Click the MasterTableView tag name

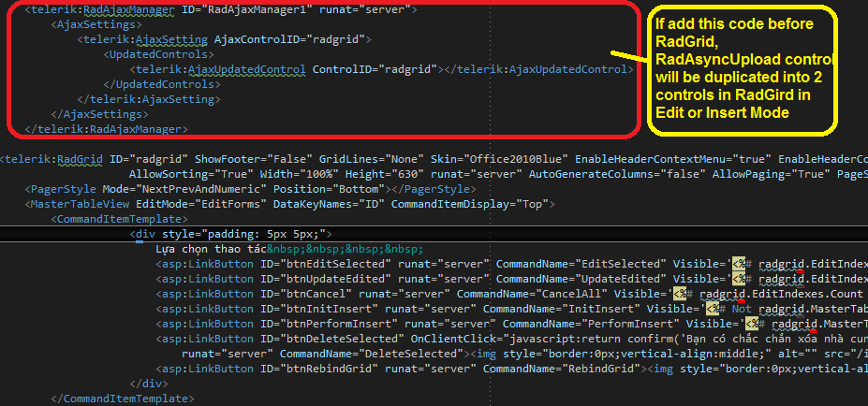click(x=81, y=205)
